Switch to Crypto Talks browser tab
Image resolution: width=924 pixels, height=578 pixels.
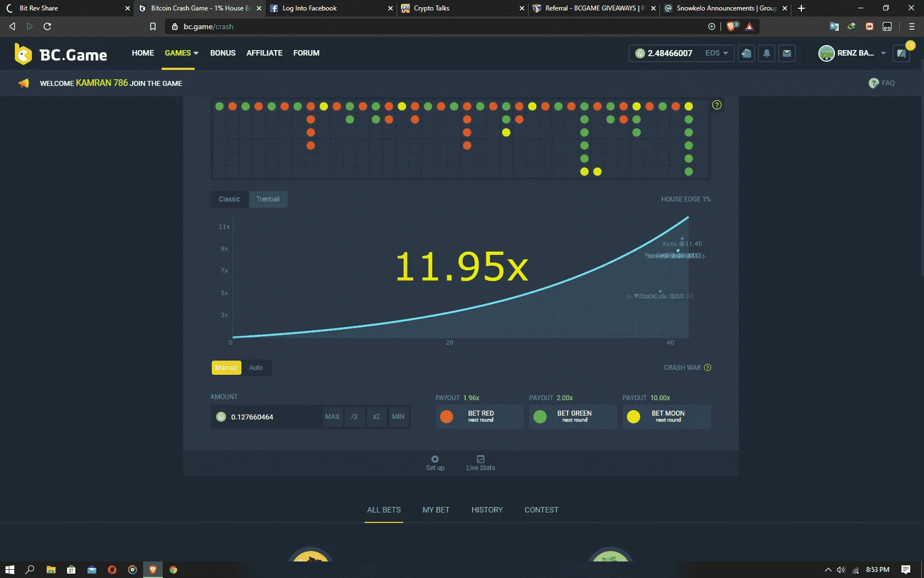462,8
